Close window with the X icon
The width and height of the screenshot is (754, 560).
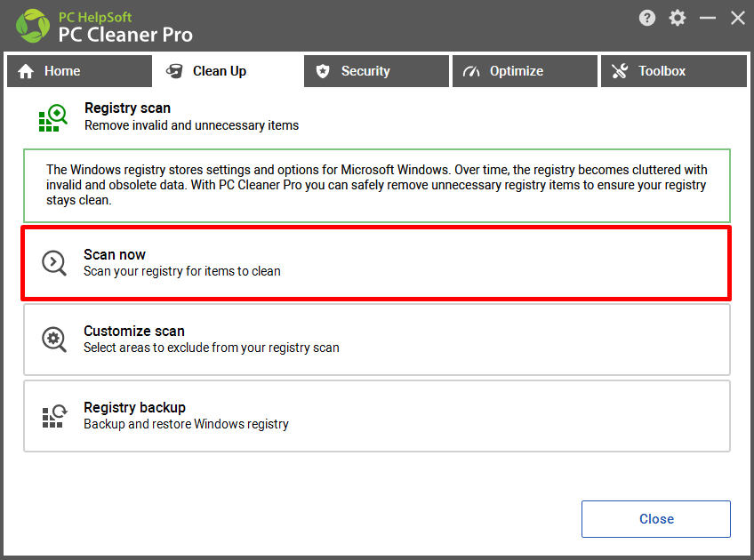pos(738,19)
